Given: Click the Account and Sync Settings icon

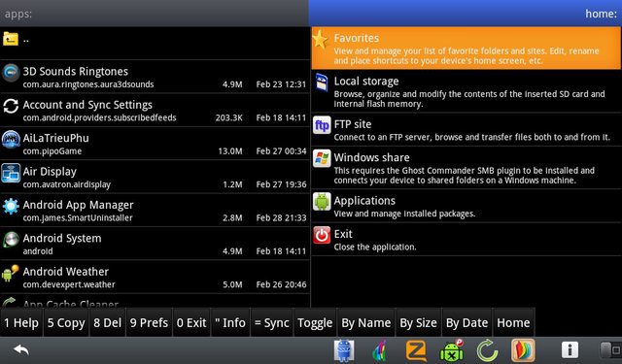Looking at the screenshot, I should tap(11, 106).
